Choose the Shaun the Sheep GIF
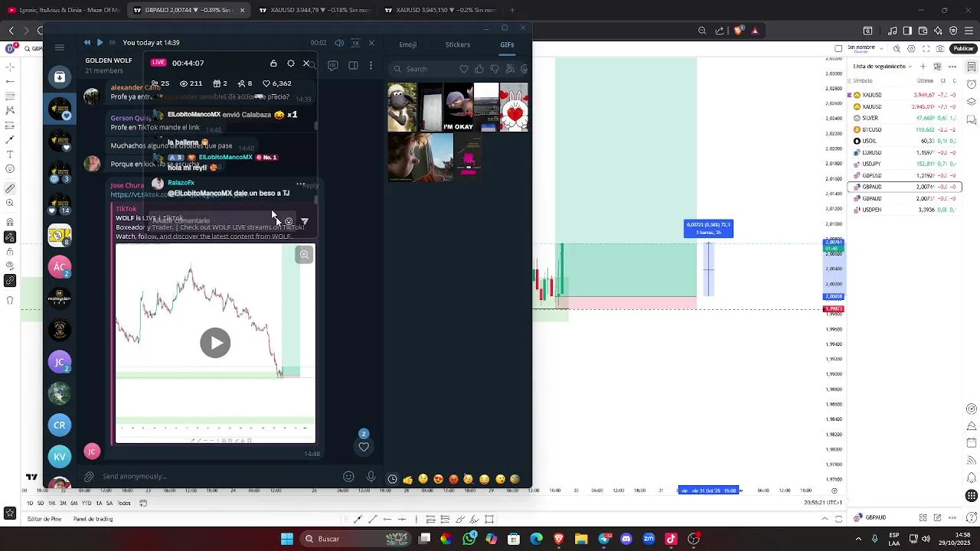Image resolution: width=980 pixels, height=551 pixels. point(402,107)
